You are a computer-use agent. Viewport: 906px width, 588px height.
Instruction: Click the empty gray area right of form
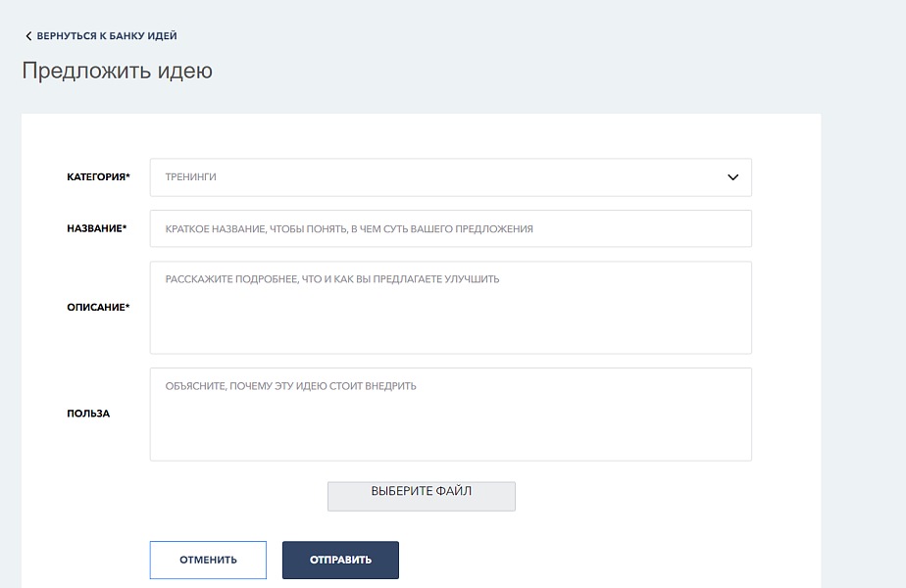coord(863,343)
